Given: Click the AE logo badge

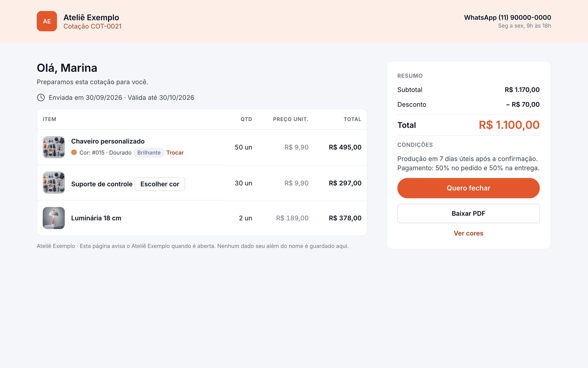Looking at the screenshot, I should click(x=47, y=21).
